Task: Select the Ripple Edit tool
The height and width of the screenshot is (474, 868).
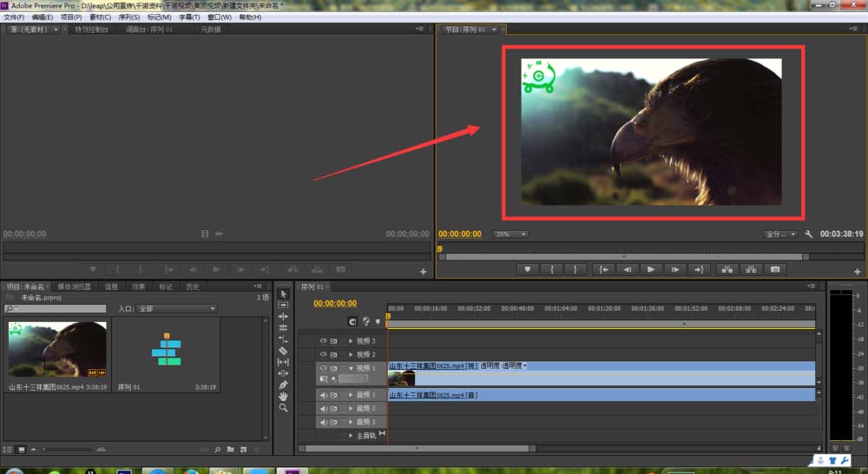Action: 284,317
